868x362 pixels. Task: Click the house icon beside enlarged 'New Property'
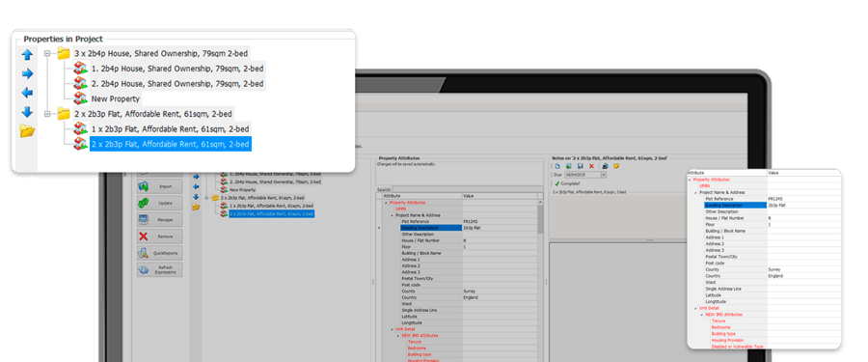(81, 98)
